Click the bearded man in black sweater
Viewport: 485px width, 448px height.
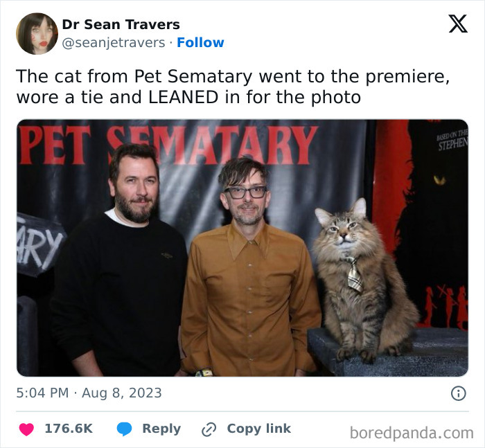click(x=121, y=261)
